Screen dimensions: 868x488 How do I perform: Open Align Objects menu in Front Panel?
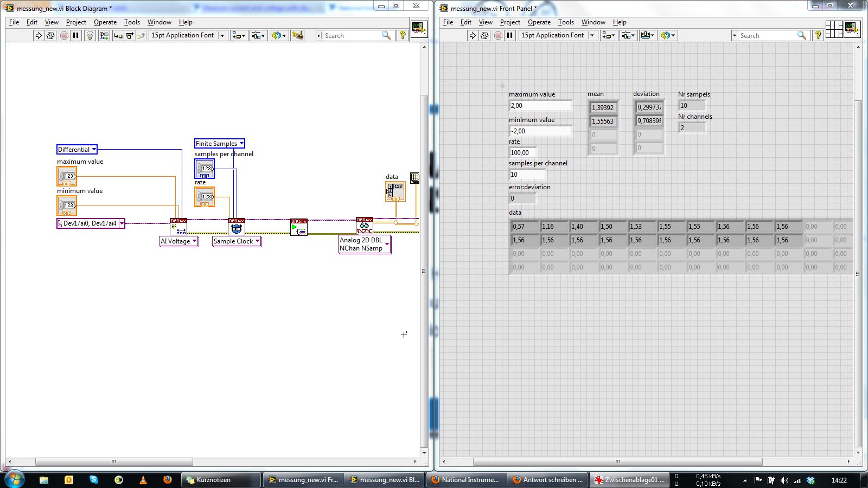click(609, 35)
